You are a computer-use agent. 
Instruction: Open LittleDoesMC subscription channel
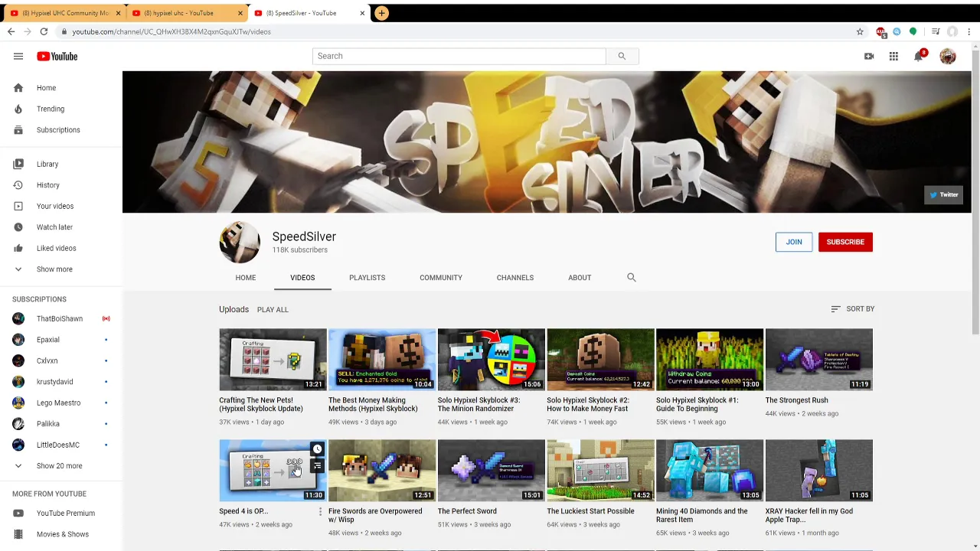(x=61, y=445)
